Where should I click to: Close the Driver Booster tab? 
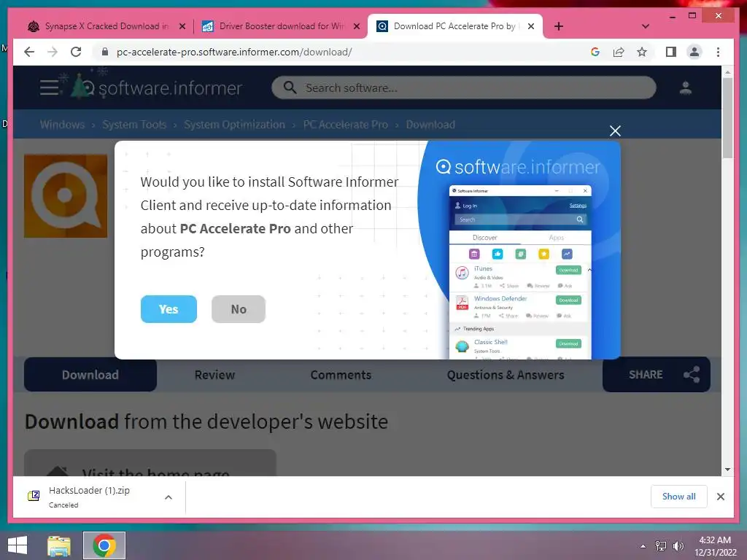coord(356,27)
